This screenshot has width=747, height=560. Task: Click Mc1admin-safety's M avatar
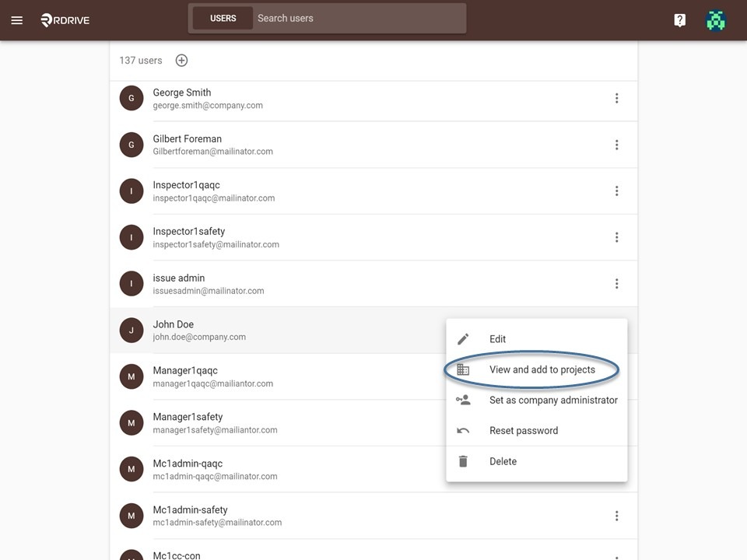click(132, 516)
